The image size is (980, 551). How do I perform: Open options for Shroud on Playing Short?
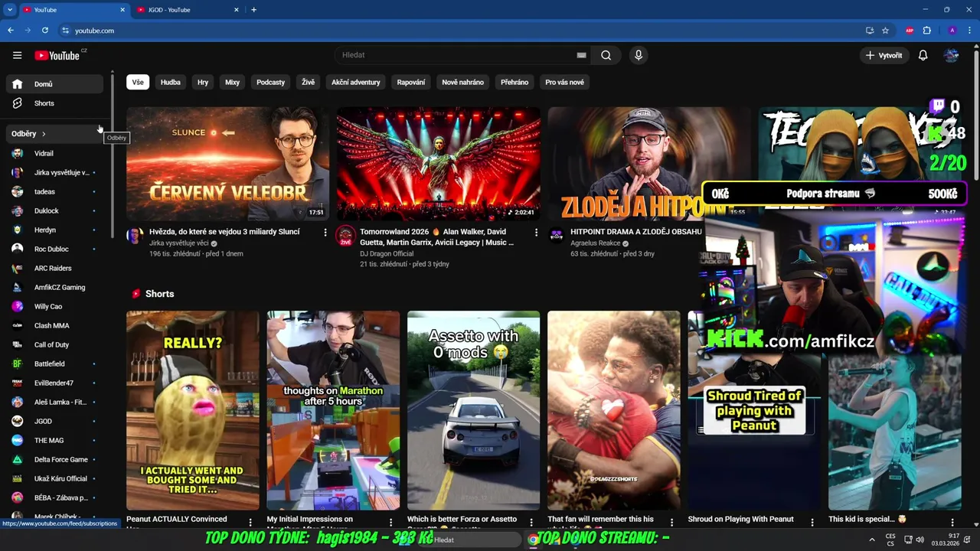pos(812,523)
